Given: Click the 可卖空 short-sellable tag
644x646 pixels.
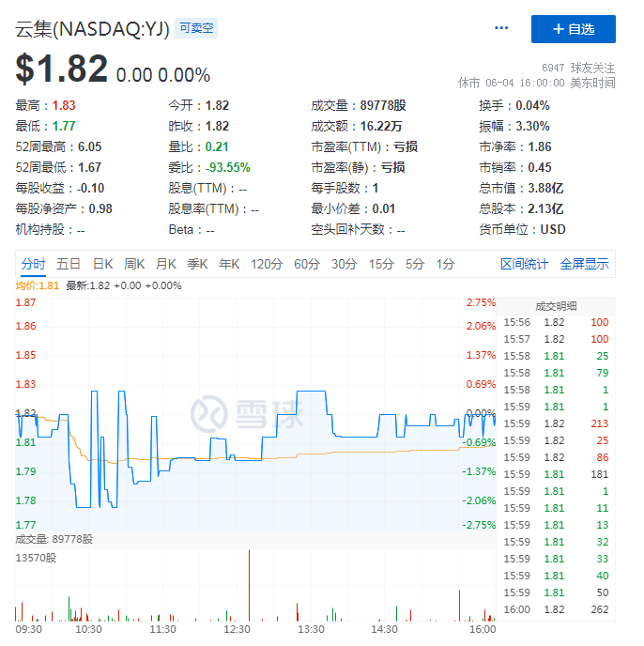Looking at the screenshot, I should pyautogui.click(x=196, y=28).
